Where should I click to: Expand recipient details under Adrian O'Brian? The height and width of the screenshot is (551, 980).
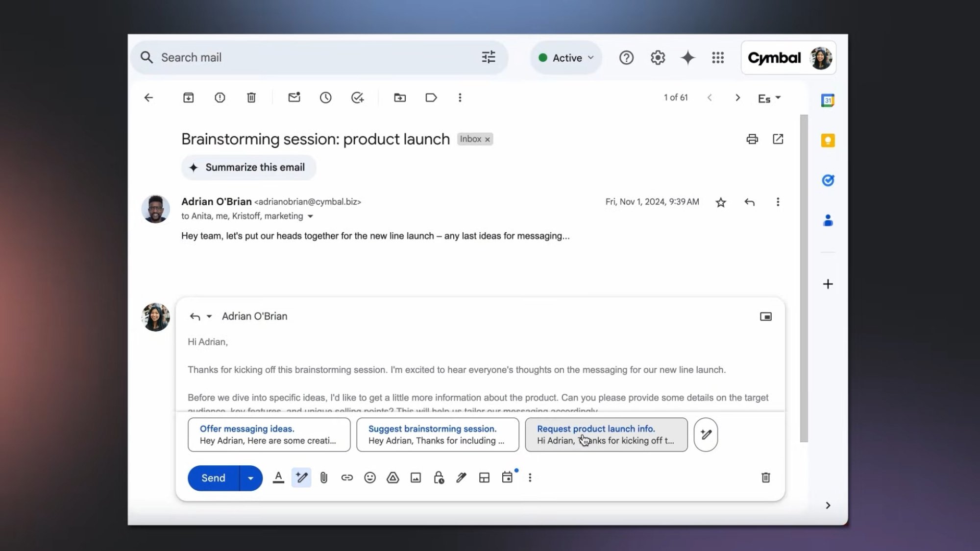point(311,216)
